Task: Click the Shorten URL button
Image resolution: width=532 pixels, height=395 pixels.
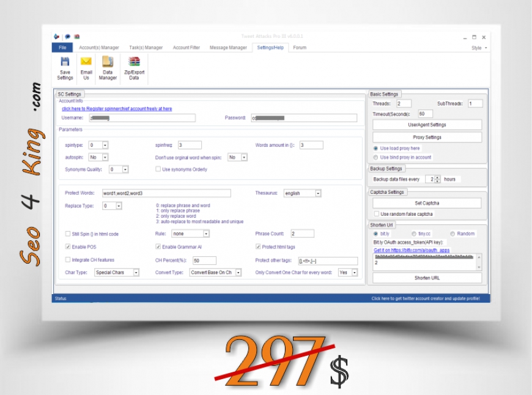Action: [427, 278]
